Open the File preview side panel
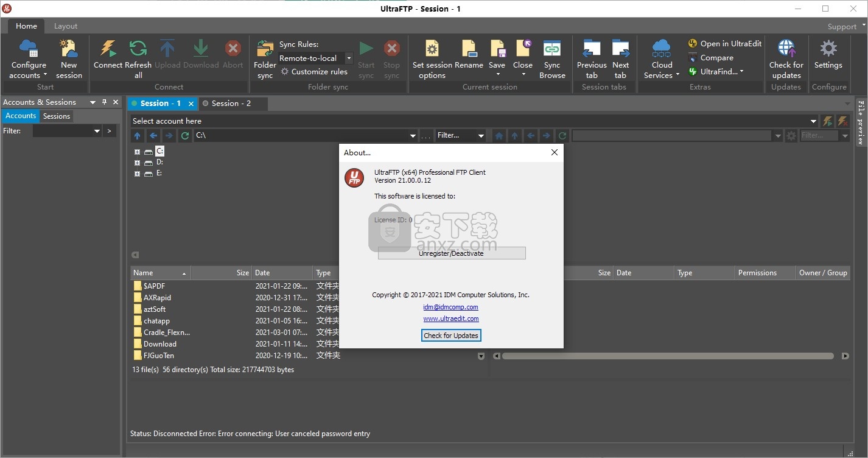 pos(861,122)
